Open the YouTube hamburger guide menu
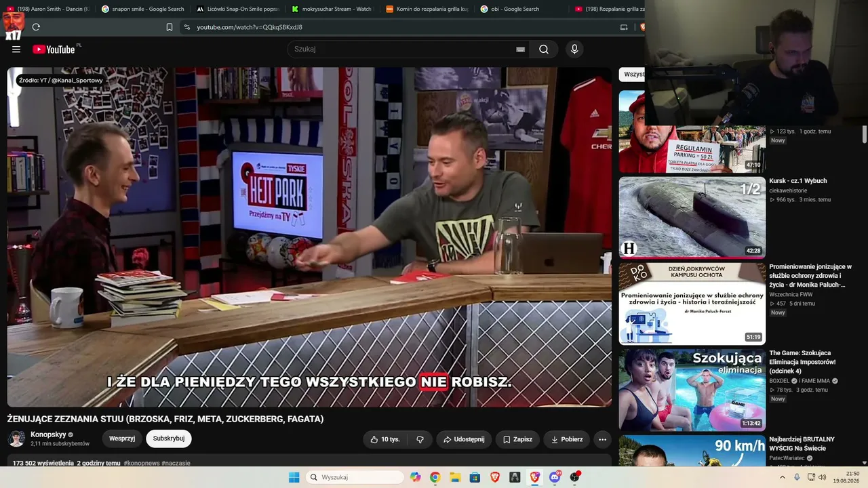The height and width of the screenshot is (488, 868). coord(16,49)
